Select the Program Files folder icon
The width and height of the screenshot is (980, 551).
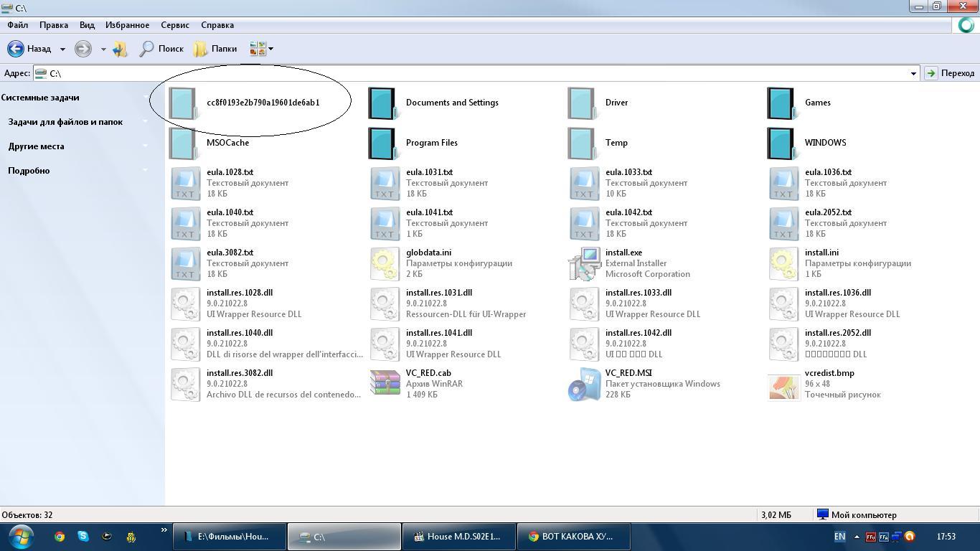point(383,142)
